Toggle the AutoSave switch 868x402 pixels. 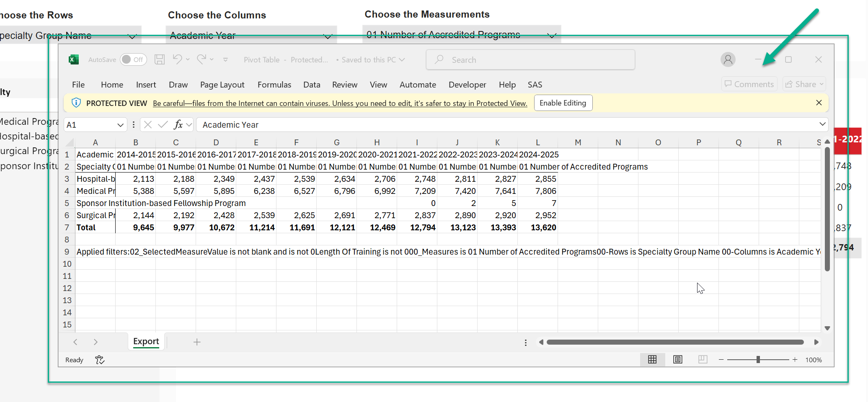point(132,59)
